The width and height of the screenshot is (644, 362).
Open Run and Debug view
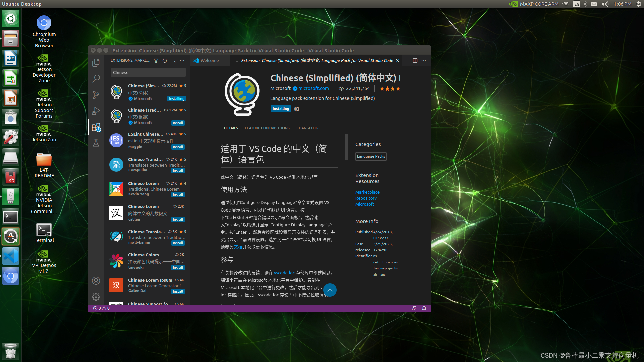[x=96, y=111]
